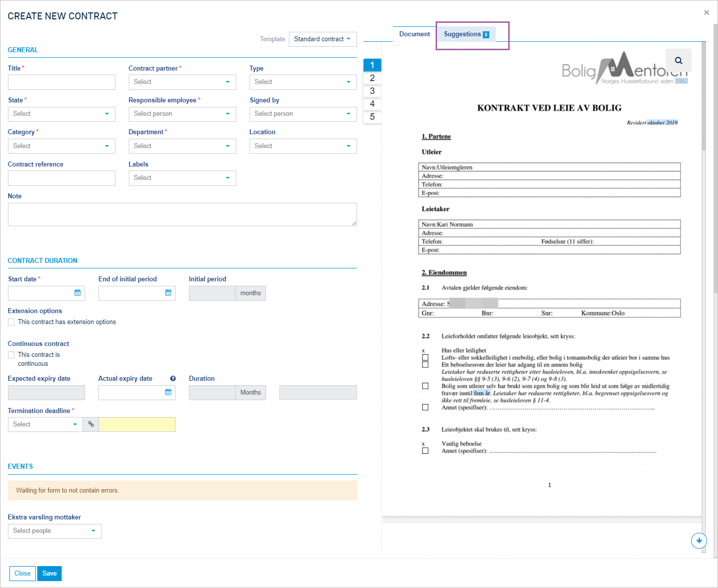Focus the Title input field
The image size is (718, 588).
[x=62, y=82]
